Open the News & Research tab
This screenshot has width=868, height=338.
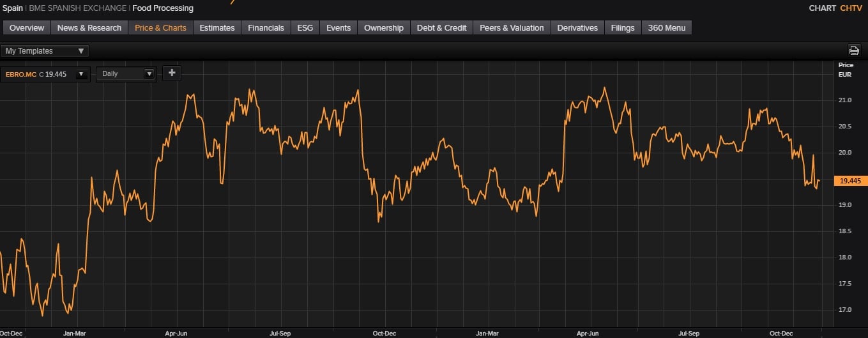(89, 27)
